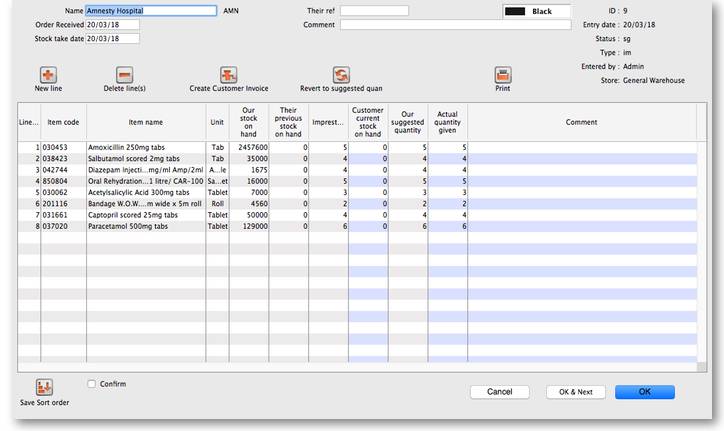Sort by Item name column header
The height and width of the screenshot is (431, 724).
(x=146, y=123)
